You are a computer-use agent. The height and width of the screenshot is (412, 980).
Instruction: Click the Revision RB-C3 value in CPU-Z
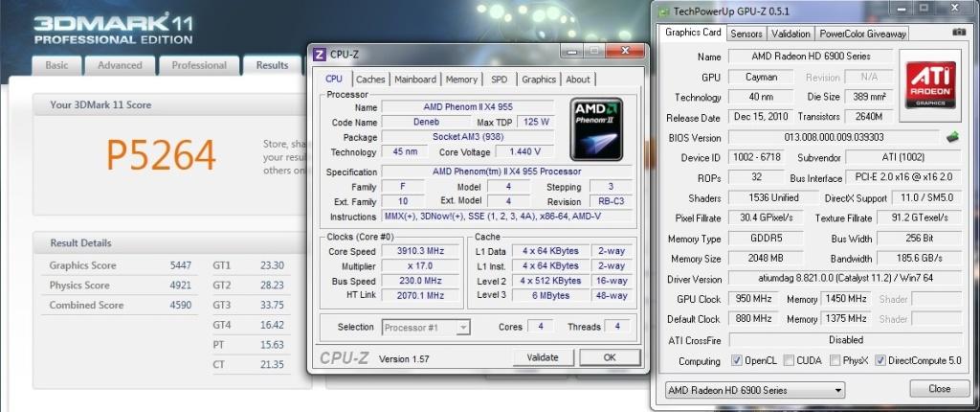coord(611,201)
